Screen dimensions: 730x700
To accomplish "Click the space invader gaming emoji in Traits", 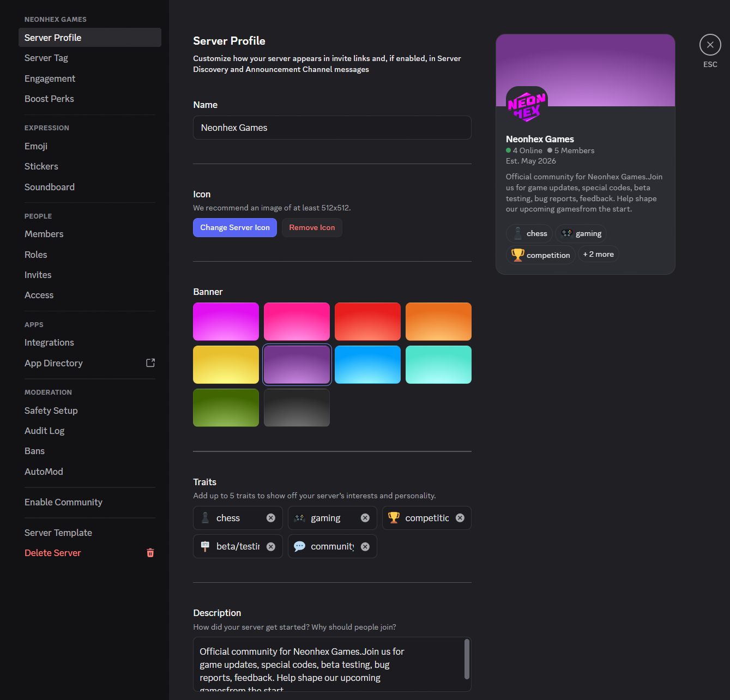I will [299, 518].
